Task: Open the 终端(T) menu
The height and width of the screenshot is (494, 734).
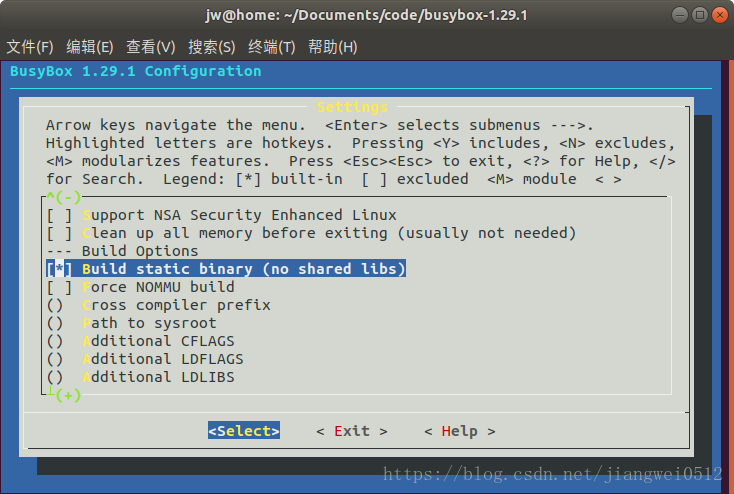Action: 272,47
